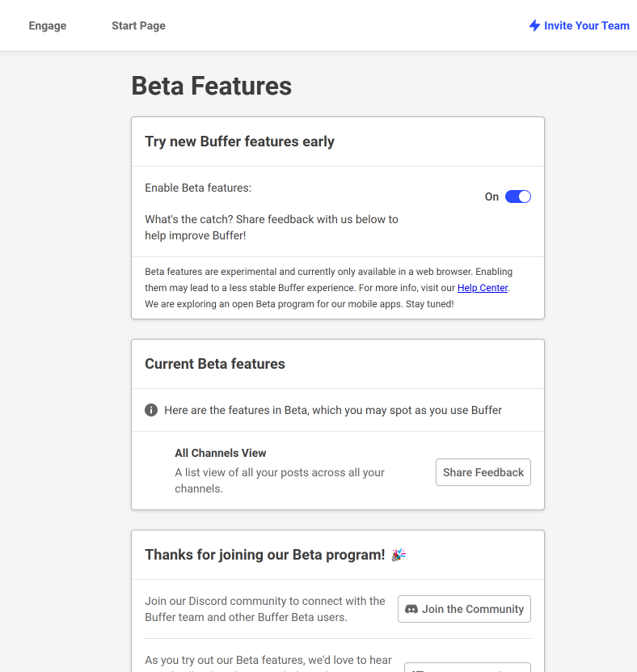Switch to the Start Page tab
Viewport: 637px width, 672px height.
pyautogui.click(x=138, y=26)
